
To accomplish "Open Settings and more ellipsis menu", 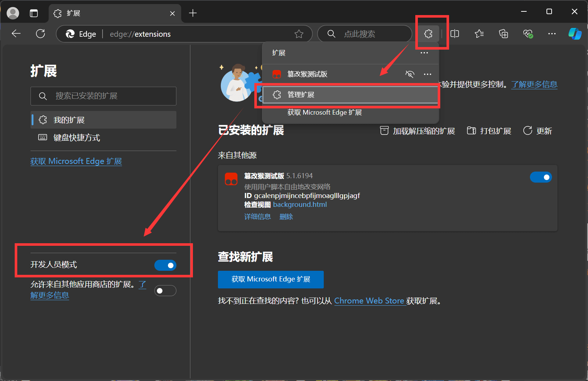I will pyautogui.click(x=552, y=34).
